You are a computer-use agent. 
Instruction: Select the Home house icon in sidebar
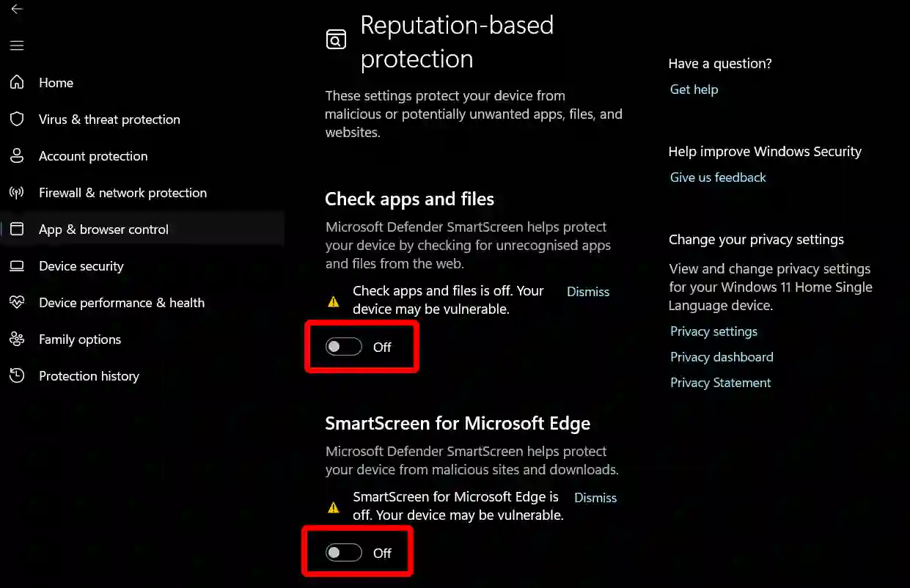(16, 82)
